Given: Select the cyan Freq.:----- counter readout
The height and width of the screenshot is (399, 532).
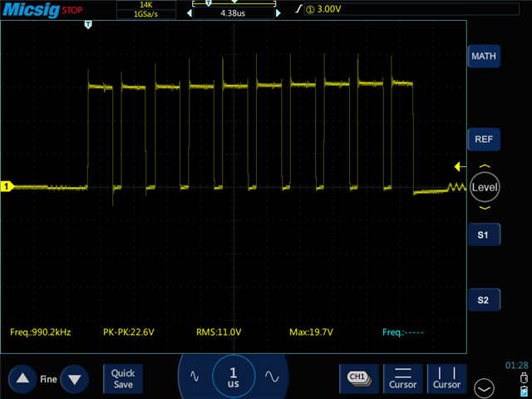Looking at the screenshot, I should [x=403, y=332].
